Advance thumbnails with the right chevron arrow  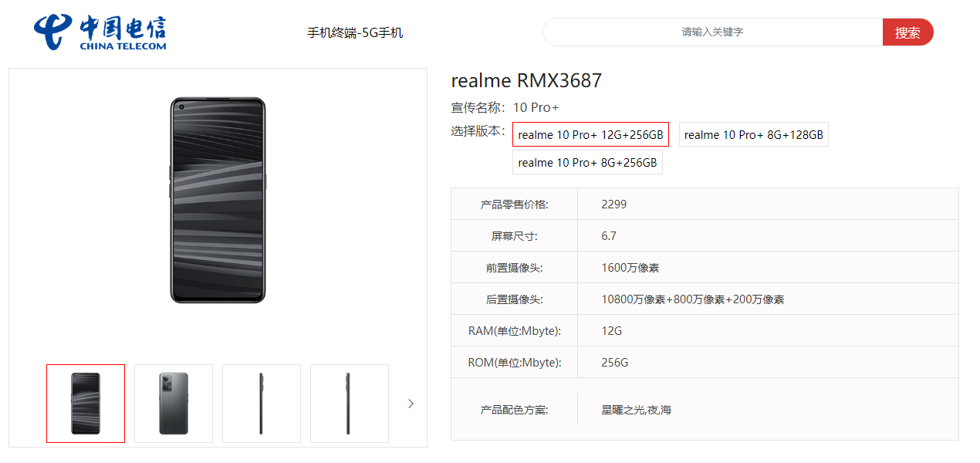pos(411,404)
